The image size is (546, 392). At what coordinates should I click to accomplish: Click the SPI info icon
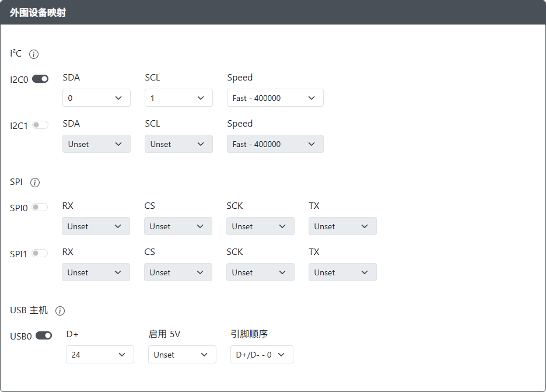tap(35, 183)
